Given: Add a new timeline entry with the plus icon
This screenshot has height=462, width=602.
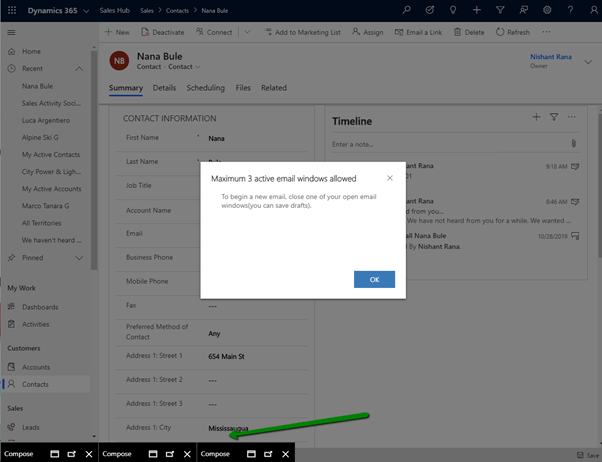Looking at the screenshot, I should pos(536,117).
